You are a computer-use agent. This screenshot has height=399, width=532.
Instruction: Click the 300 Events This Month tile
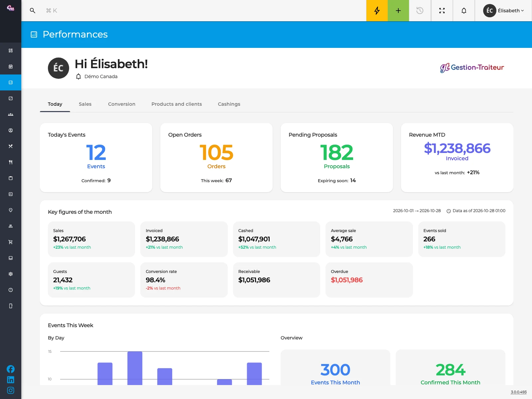click(335, 367)
